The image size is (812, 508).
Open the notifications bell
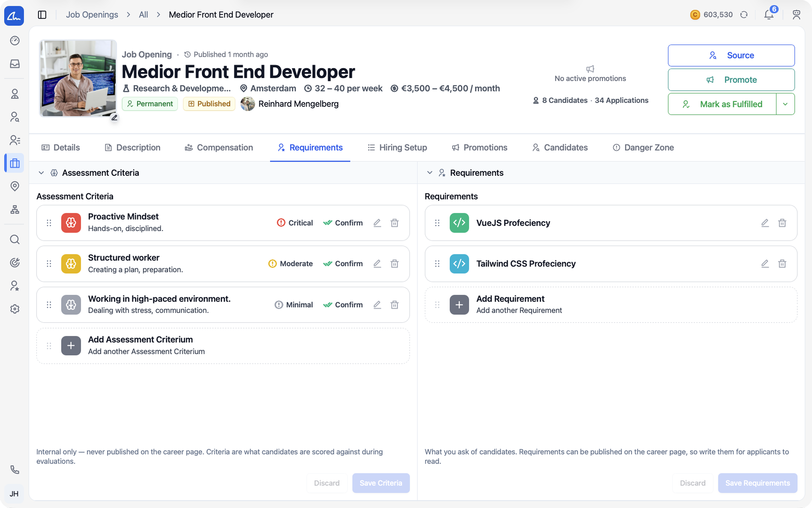pyautogui.click(x=769, y=15)
